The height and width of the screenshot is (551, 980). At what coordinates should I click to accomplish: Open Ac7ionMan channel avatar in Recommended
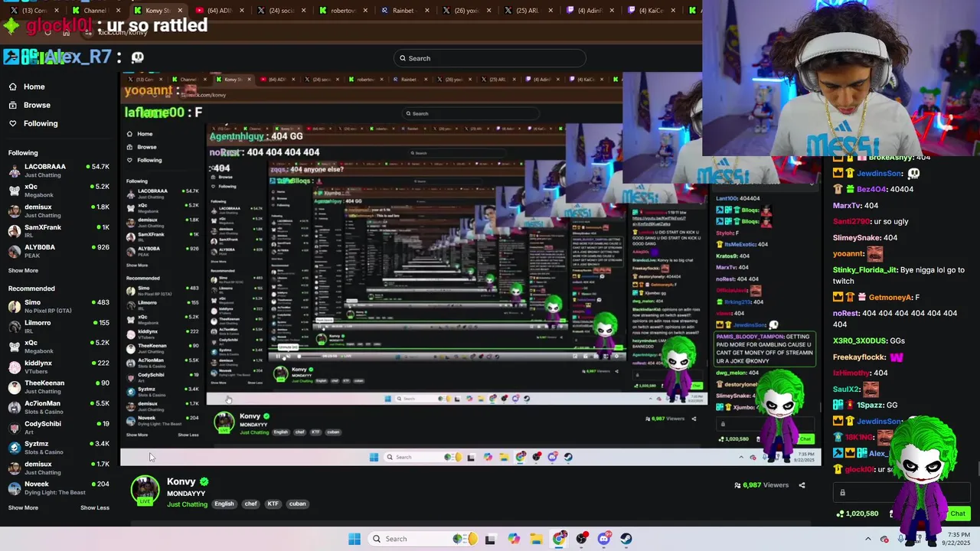click(15, 407)
